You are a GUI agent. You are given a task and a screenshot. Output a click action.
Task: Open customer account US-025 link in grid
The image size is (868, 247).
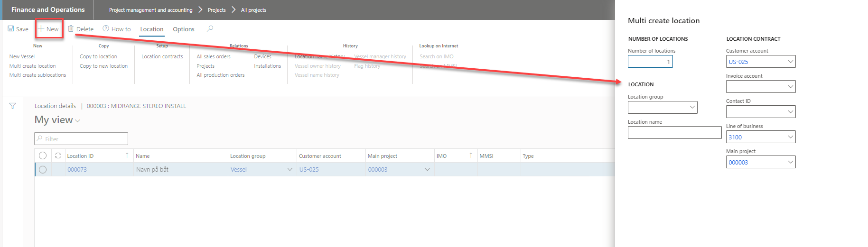(x=309, y=169)
